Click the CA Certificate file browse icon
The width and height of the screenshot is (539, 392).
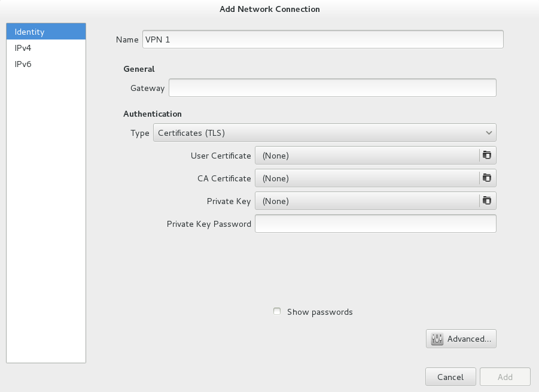click(487, 178)
